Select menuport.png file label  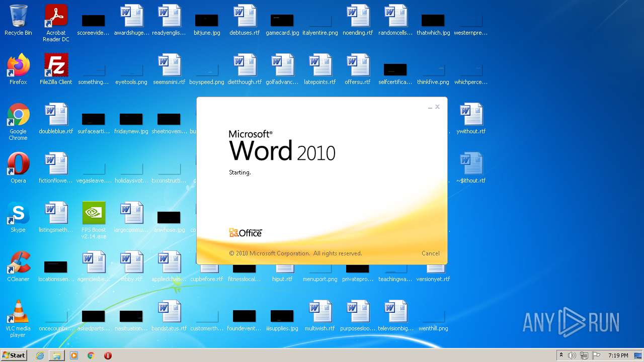click(x=320, y=279)
